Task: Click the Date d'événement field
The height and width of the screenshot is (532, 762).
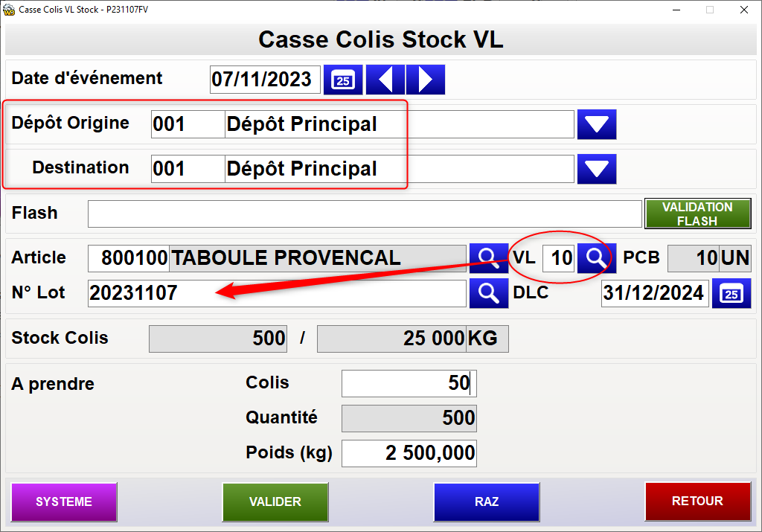Action: [x=265, y=80]
